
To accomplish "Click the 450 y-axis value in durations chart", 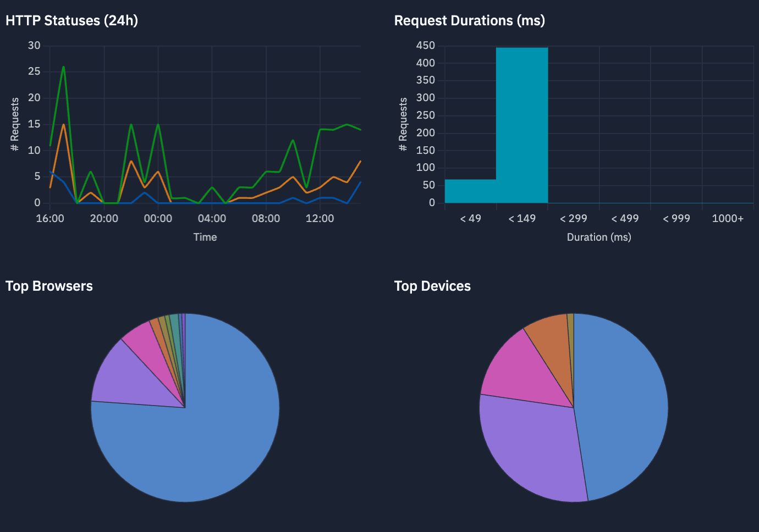I will click(426, 46).
